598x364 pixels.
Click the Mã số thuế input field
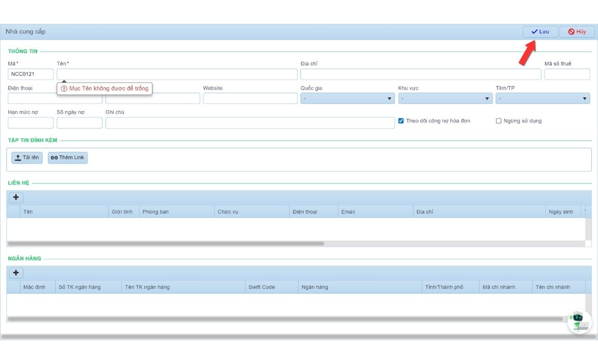click(x=567, y=74)
